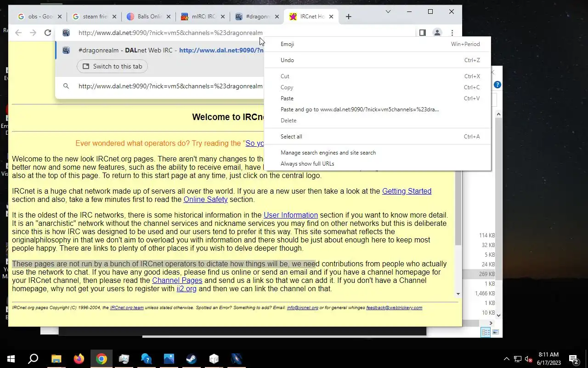This screenshot has height=368, width=588.
Task: Open the Channel Pages link
Action: pos(177,281)
